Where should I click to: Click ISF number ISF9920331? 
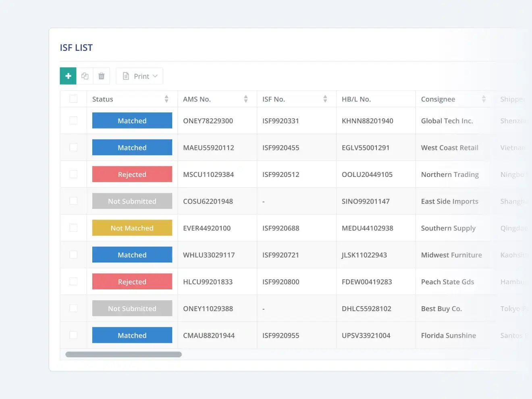point(281,121)
